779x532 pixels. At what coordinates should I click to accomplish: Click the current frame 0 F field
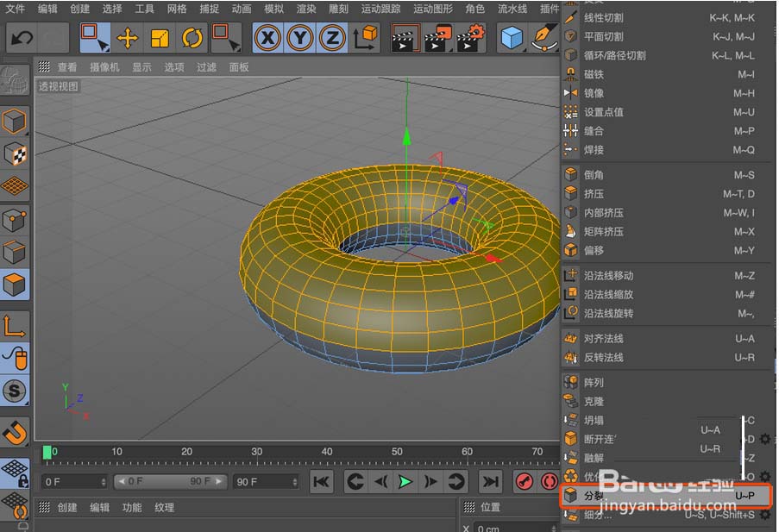(x=74, y=482)
